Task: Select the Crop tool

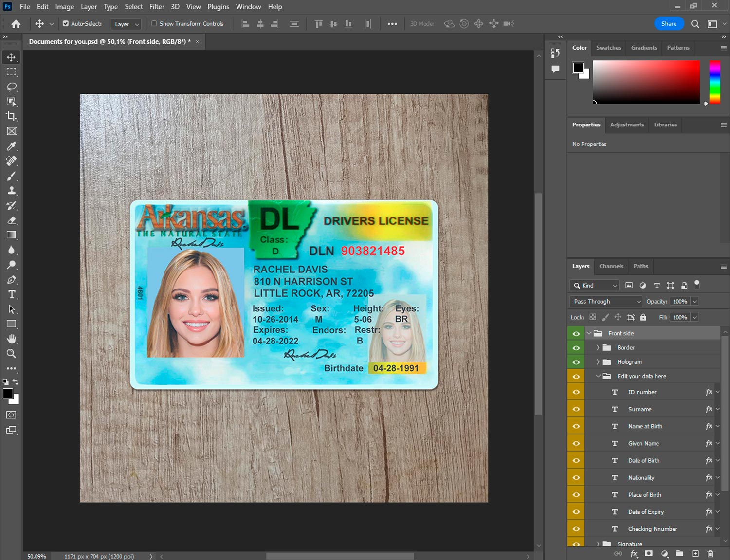Action: 12,116
